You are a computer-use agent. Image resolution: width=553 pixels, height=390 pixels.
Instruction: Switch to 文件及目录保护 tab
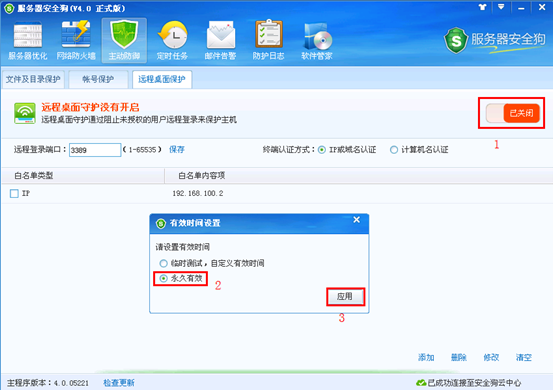(33, 79)
